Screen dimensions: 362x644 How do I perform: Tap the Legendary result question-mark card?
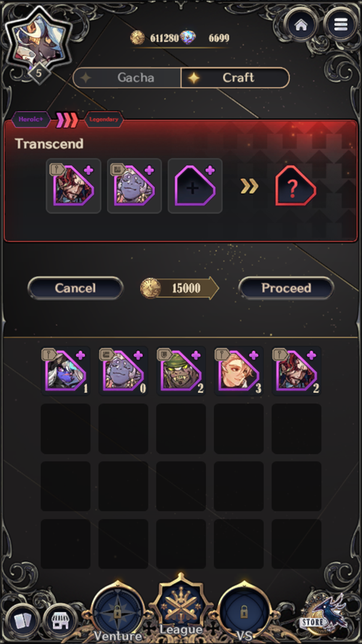pos(295,186)
